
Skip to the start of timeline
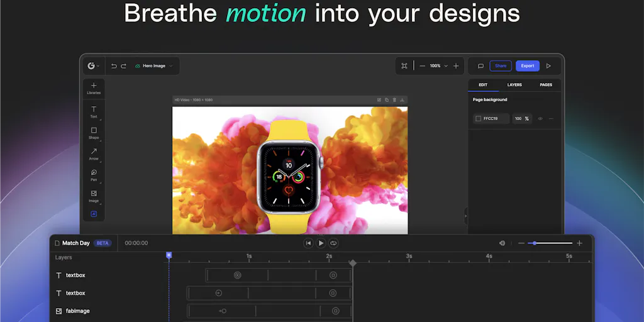point(308,243)
